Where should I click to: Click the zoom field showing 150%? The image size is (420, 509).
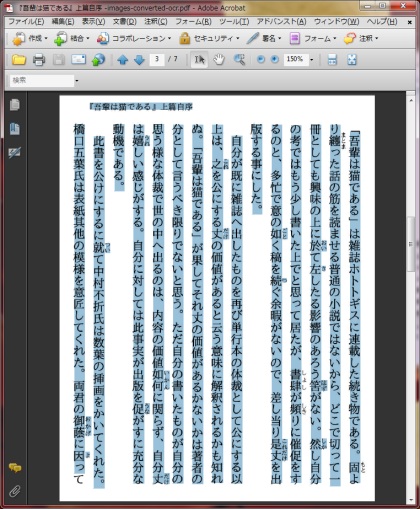point(296,60)
